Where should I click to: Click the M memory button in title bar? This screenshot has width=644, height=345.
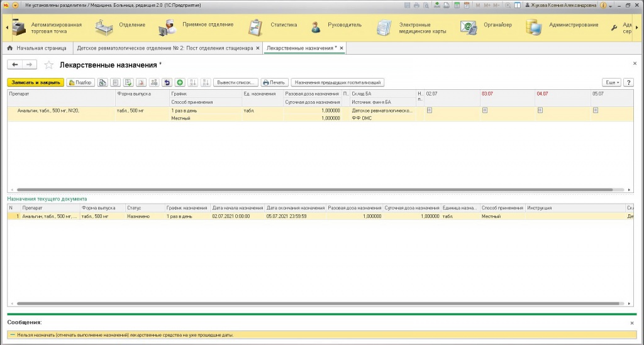(x=478, y=5)
